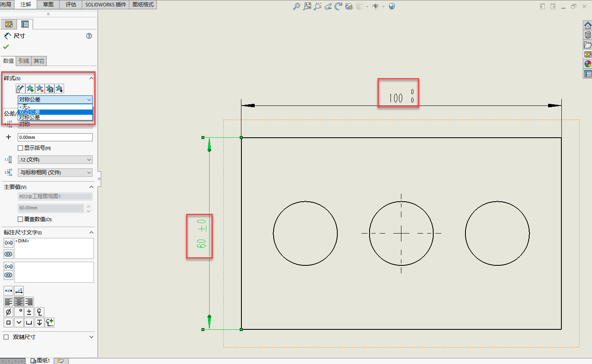This screenshot has height=364, width=592.
Task: Open the 图纸格式 ribbon tab
Action: pyautogui.click(x=143, y=4)
